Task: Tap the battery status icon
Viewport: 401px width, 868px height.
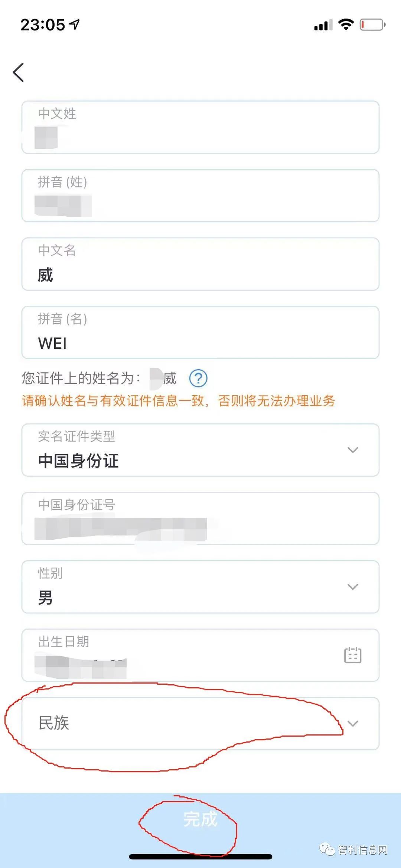Action: [x=373, y=25]
